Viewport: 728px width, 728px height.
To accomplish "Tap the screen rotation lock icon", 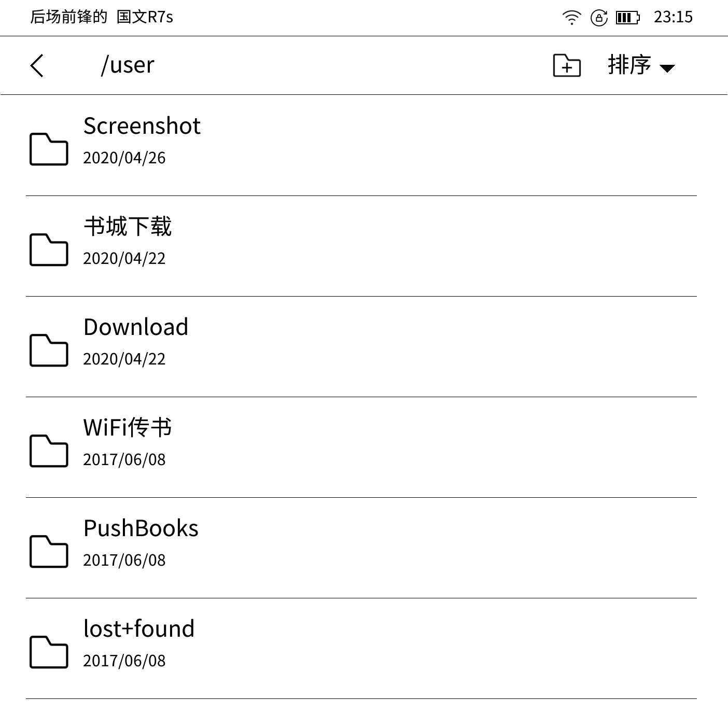I will pyautogui.click(x=599, y=17).
